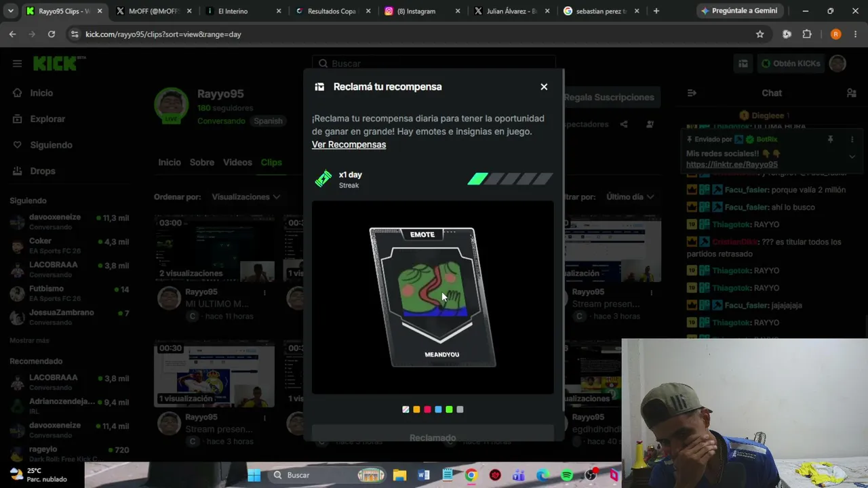Open the Kick sidebar hamburger menu

point(17,64)
